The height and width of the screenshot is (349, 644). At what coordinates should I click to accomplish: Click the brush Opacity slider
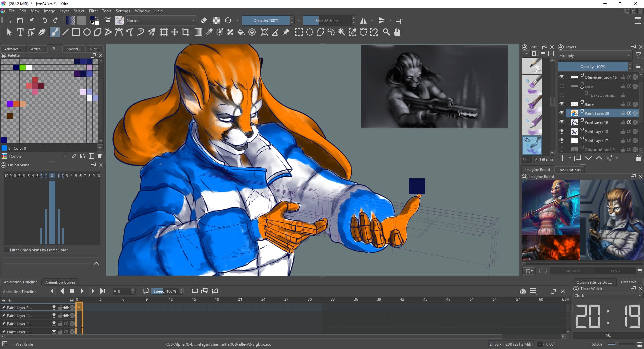[x=266, y=20]
